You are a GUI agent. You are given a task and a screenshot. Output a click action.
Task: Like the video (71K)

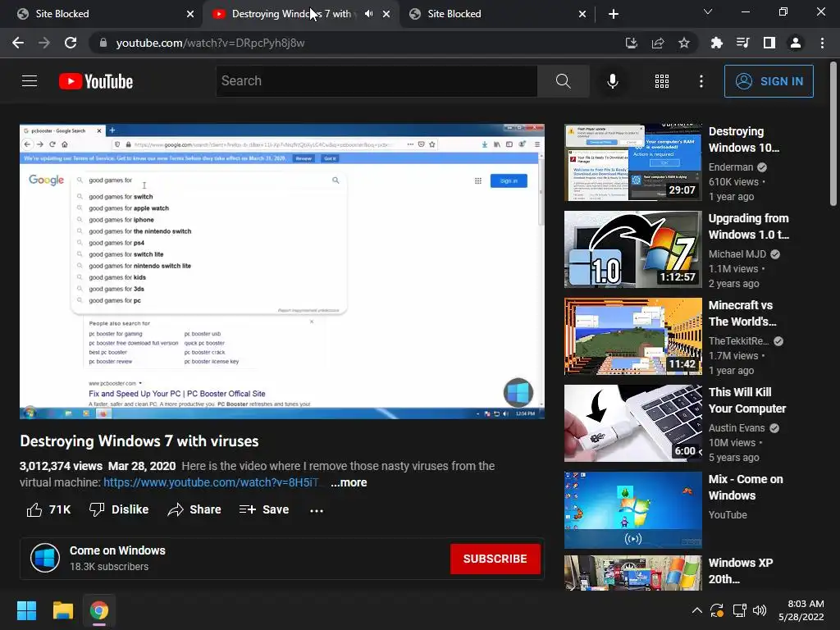click(48, 509)
